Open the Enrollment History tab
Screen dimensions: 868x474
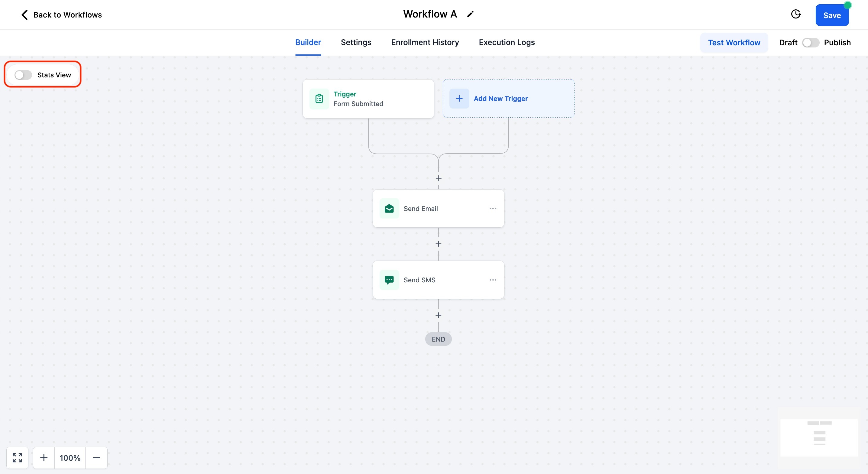pos(425,43)
